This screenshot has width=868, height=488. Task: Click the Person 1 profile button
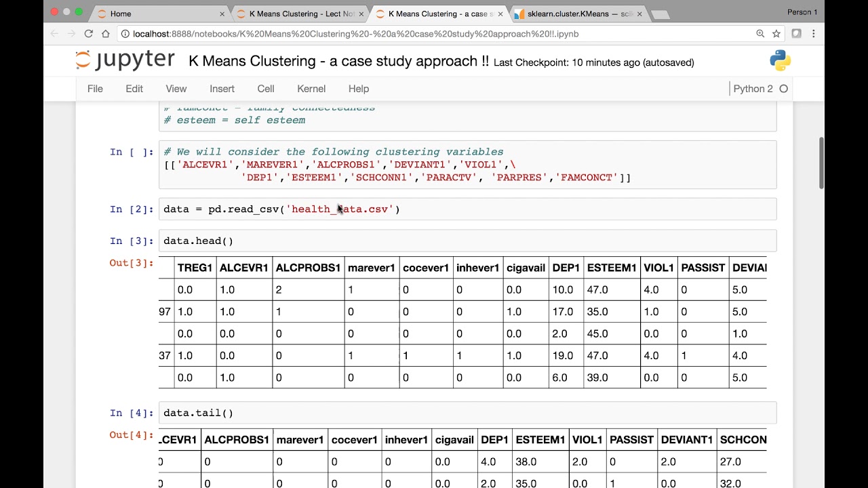tap(802, 12)
